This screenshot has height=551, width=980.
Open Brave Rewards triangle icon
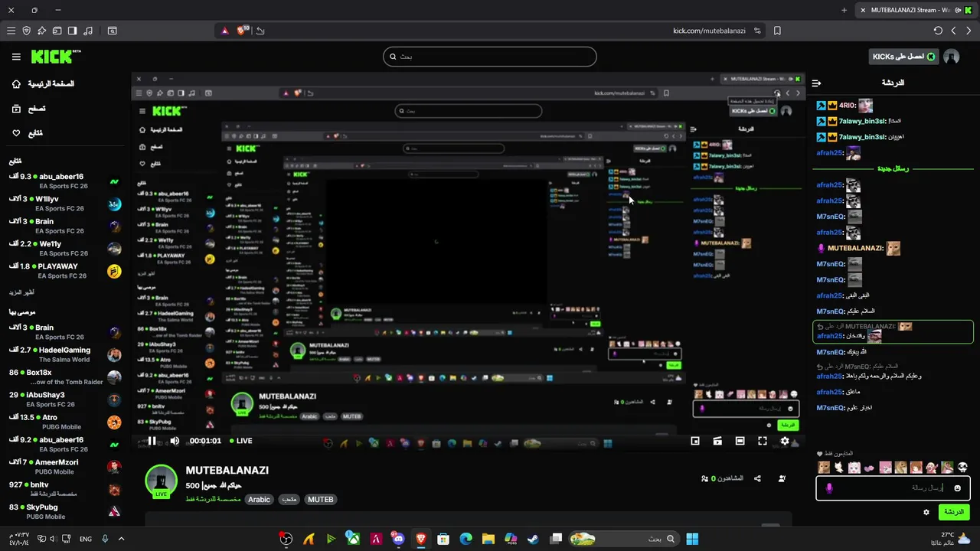coord(224,31)
